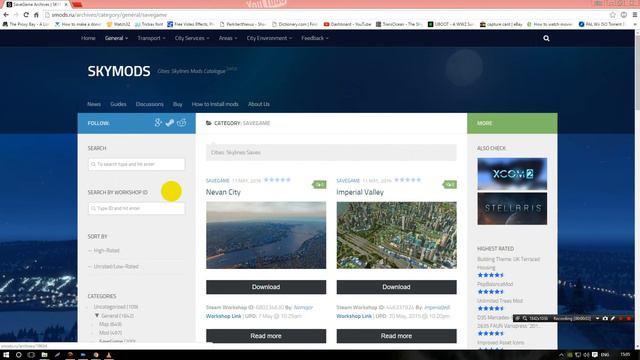640x360 pixels.
Task: Open the XCOM 2 banner
Action: (512, 174)
